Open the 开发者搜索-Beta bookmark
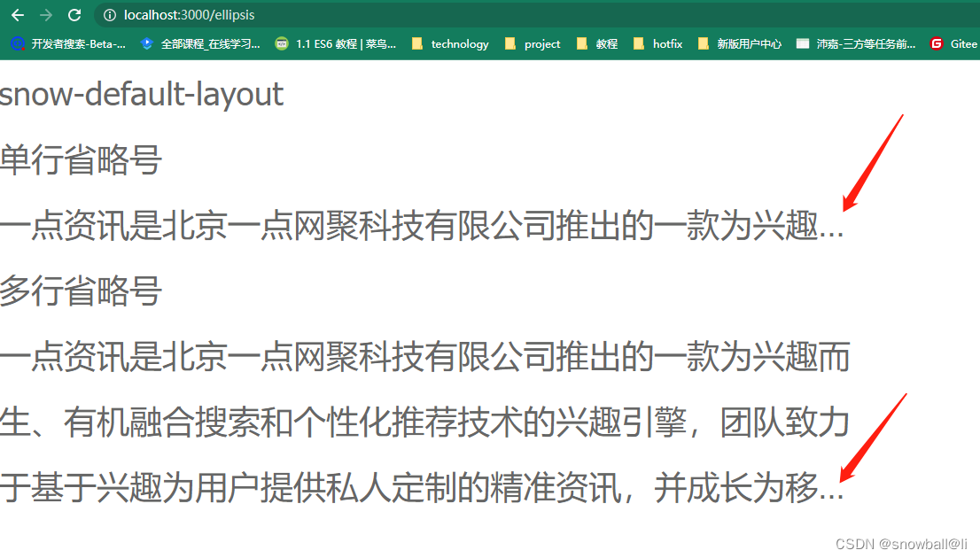The image size is (980, 558). 69,43
